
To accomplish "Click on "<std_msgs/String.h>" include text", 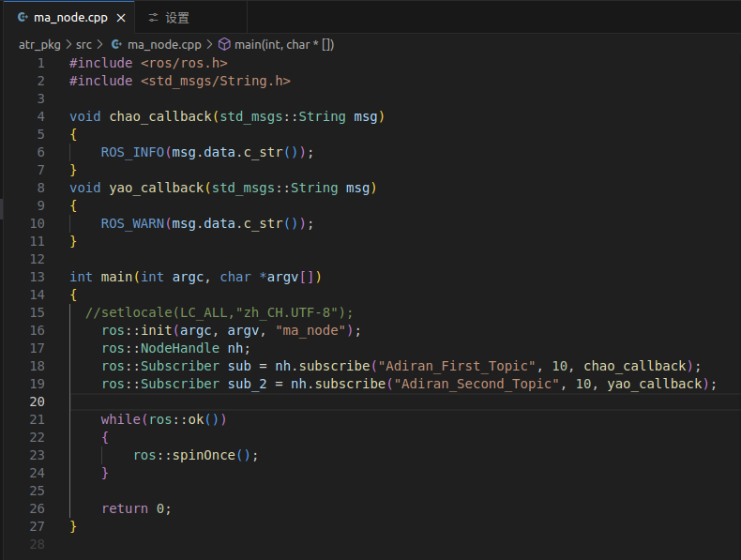I will point(216,81).
